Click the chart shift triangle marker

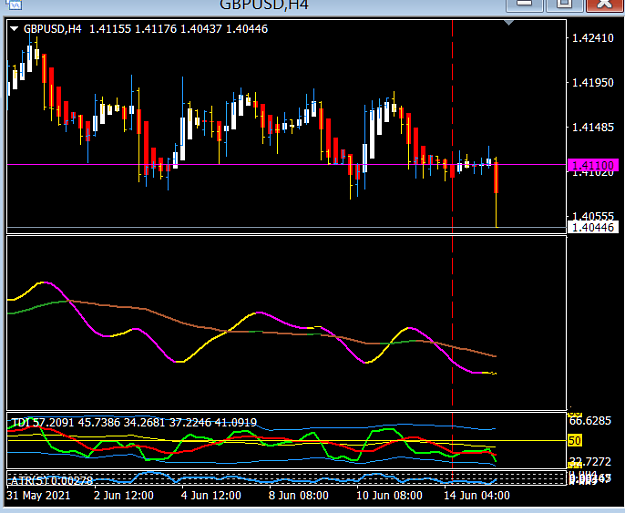[x=509, y=23]
